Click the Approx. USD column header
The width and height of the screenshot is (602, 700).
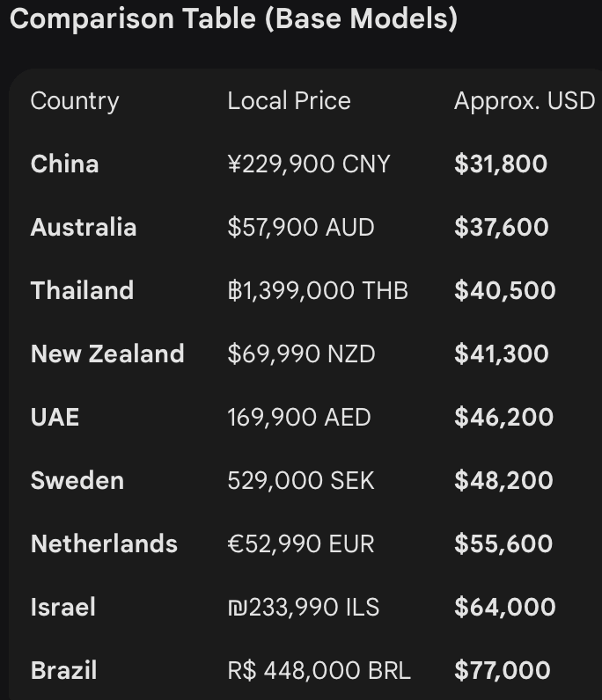coord(524,101)
